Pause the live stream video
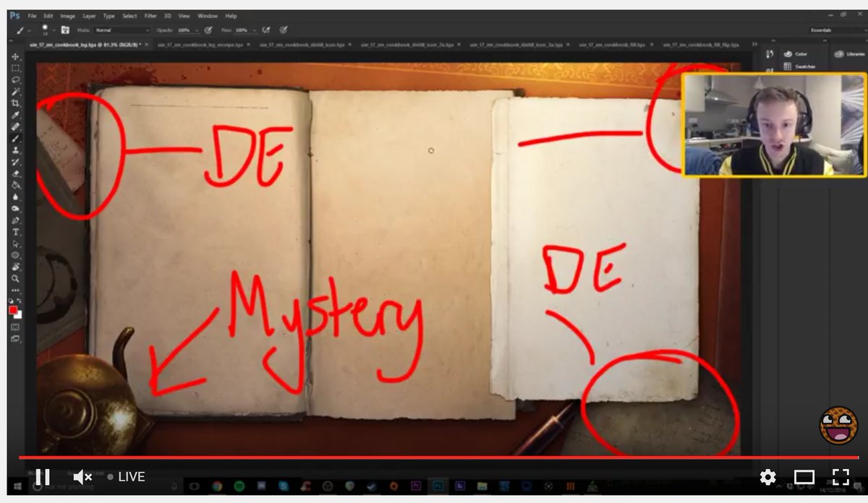 pos(42,477)
